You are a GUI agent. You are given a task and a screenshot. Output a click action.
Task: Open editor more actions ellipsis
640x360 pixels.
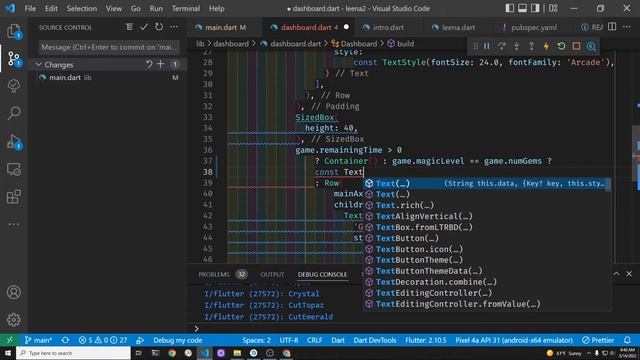point(627,27)
